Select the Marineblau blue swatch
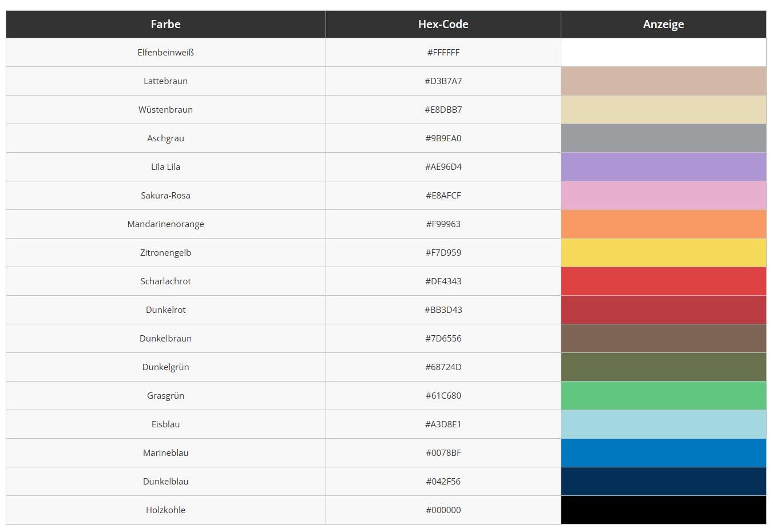The image size is (773, 532). (663, 452)
